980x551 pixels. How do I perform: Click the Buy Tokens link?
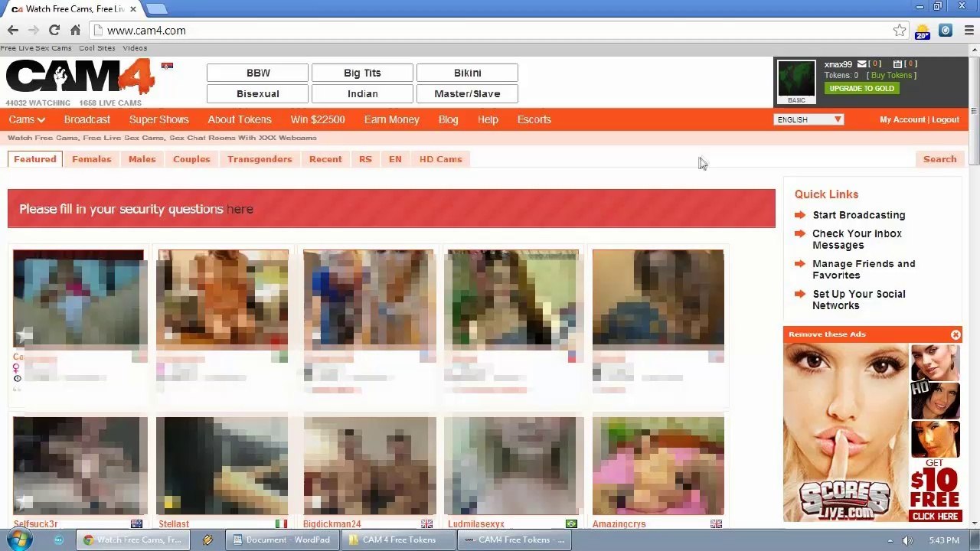point(891,76)
